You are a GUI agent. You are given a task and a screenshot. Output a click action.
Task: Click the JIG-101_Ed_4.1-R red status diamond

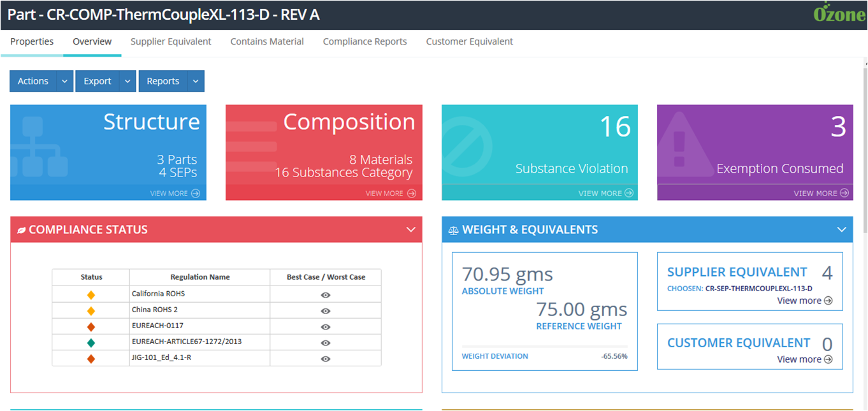click(91, 359)
